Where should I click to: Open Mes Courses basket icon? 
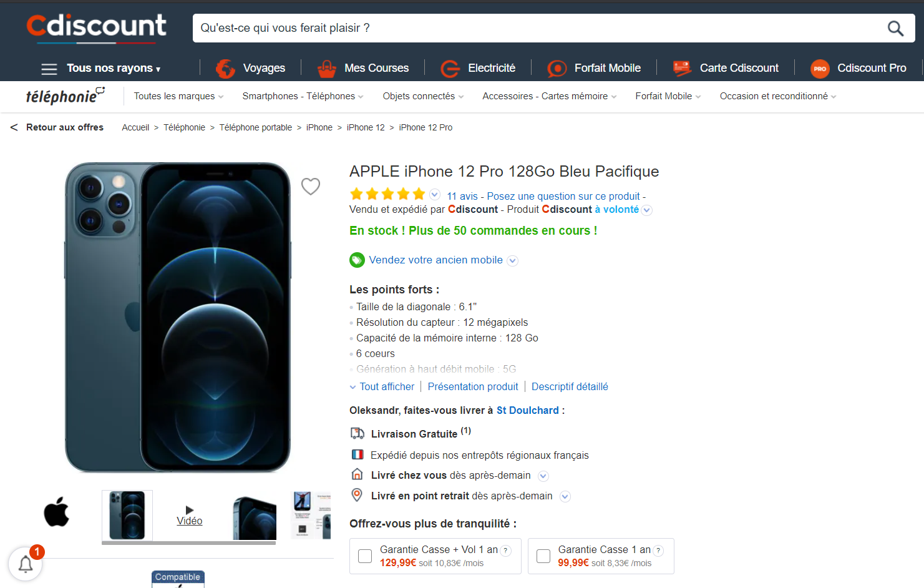click(x=327, y=68)
